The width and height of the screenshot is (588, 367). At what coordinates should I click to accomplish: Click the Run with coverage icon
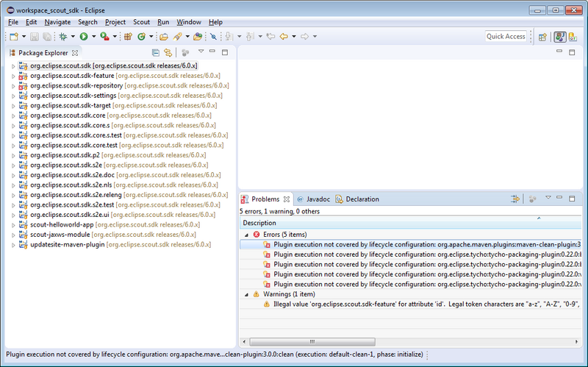pyautogui.click(x=104, y=36)
